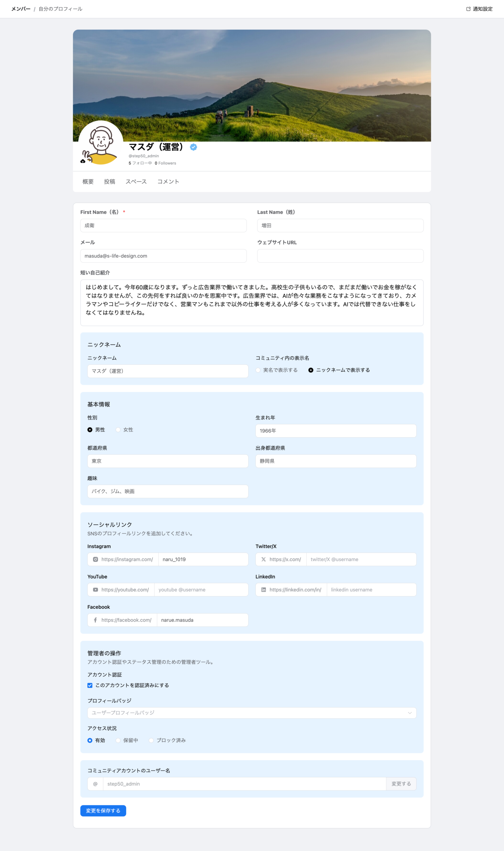Click the avatar upload cloud icon

pos(82,161)
